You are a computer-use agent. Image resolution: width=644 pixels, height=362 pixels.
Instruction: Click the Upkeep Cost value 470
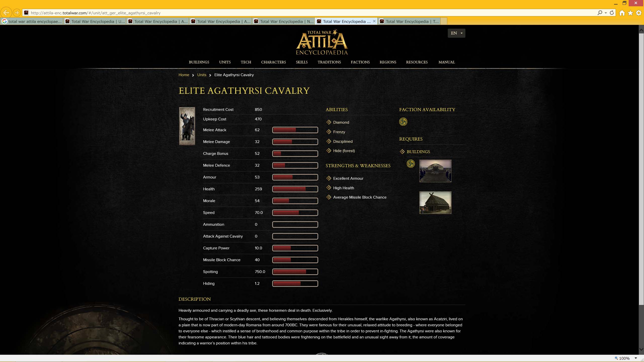click(258, 119)
